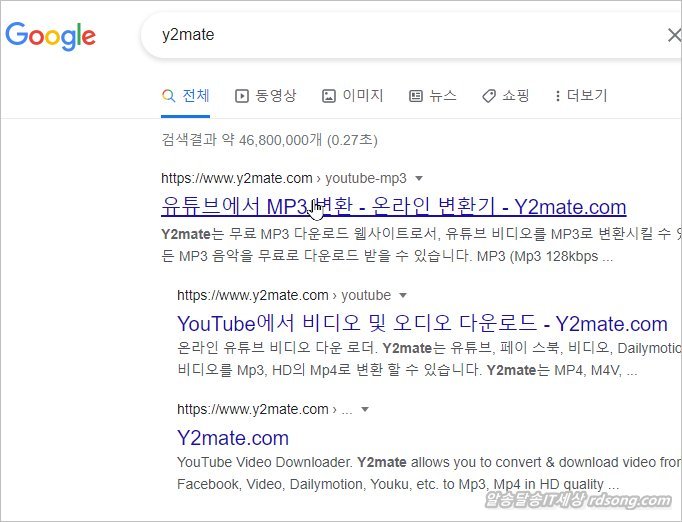This screenshot has height=522, width=682.
Task: Click the y2mate.com › youtube-mp3 URL breadcrumb
Action: (283, 179)
